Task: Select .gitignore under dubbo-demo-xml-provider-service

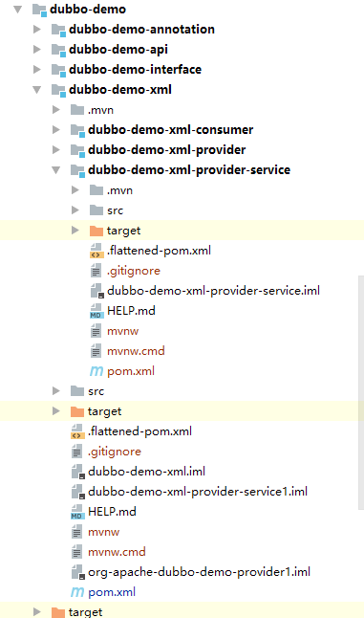Action: point(134,271)
